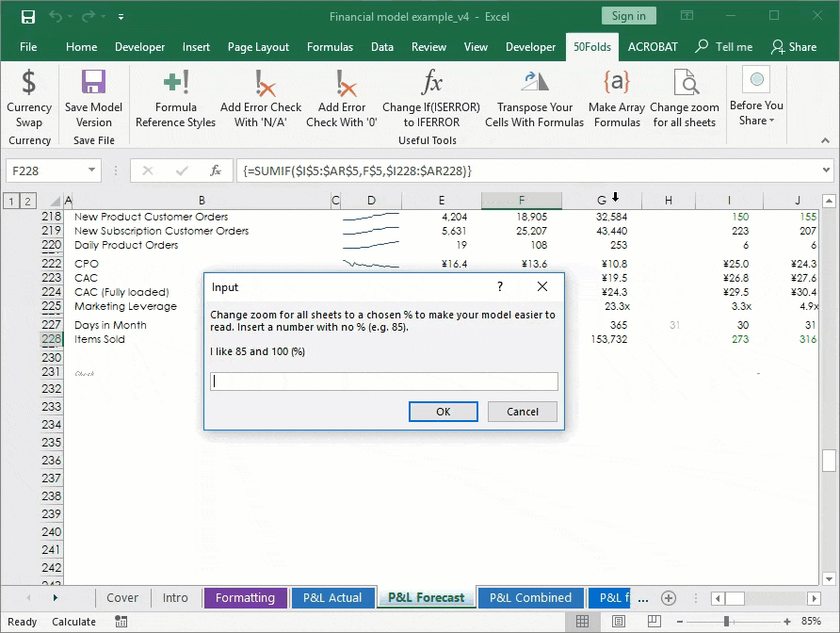Open Customize Quick Access Toolbar arrow

point(121,17)
